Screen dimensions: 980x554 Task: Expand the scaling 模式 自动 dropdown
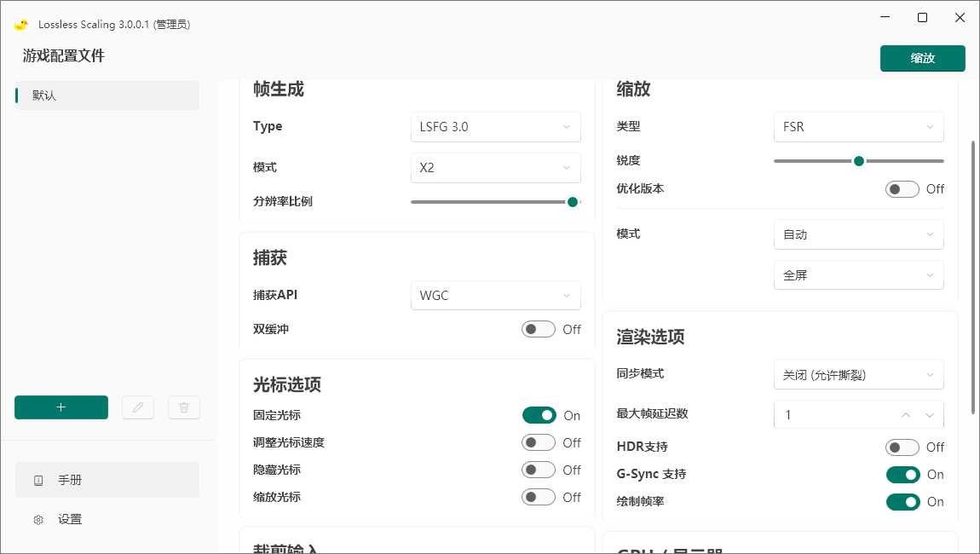[859, 234]
